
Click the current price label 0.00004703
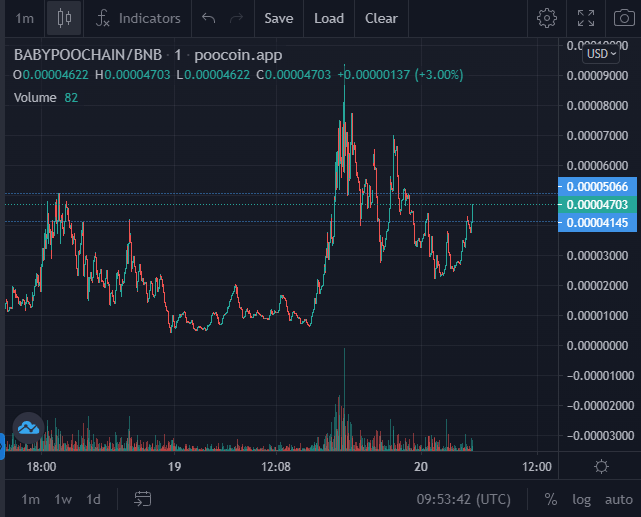tap(597, 204)
